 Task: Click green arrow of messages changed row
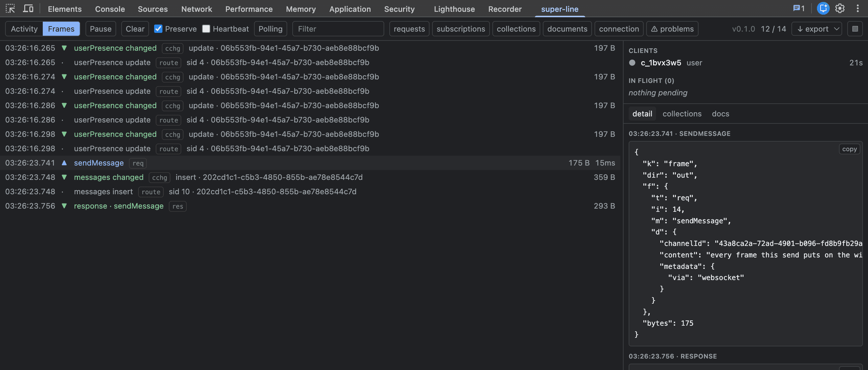coord(64,177)
